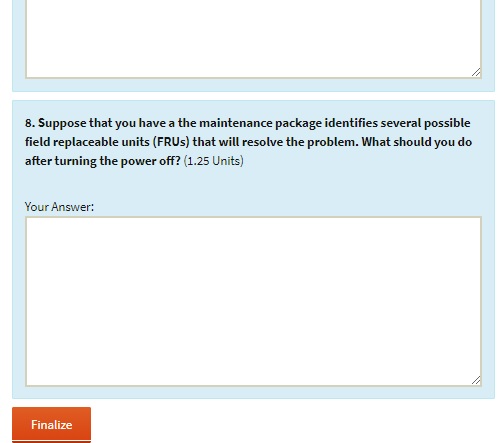Screen dimensions: 501x443
Task: Click "field replaceable units" in the question
Action: tap(87, 142)
